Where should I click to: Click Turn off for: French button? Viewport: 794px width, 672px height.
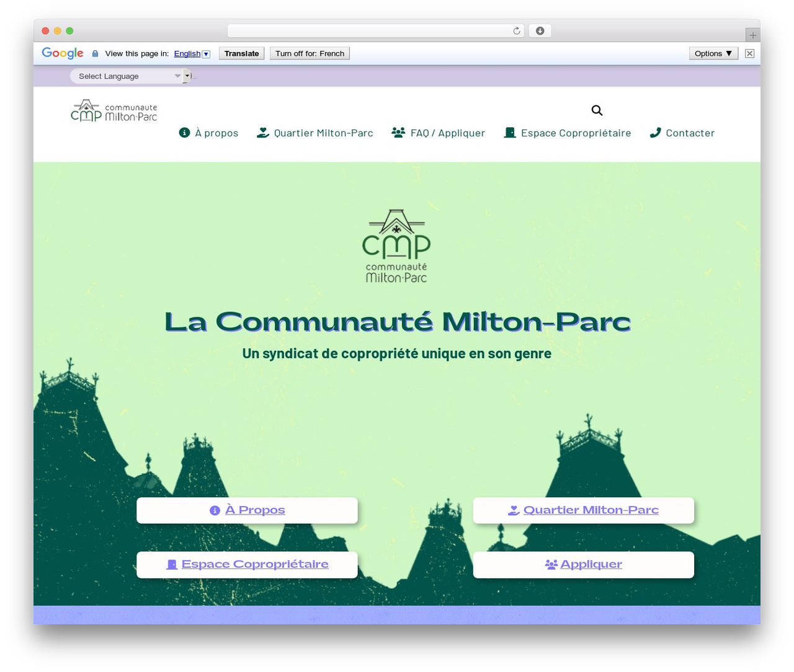coord(310,53)
